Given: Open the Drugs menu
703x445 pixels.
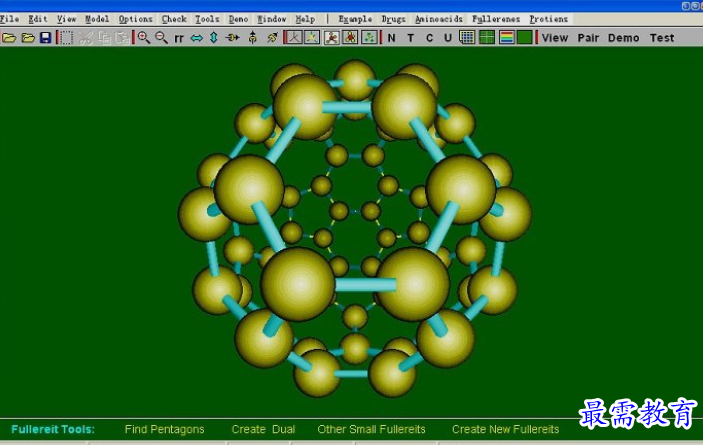Looking at the screenshot, I should tap(393, 19).
